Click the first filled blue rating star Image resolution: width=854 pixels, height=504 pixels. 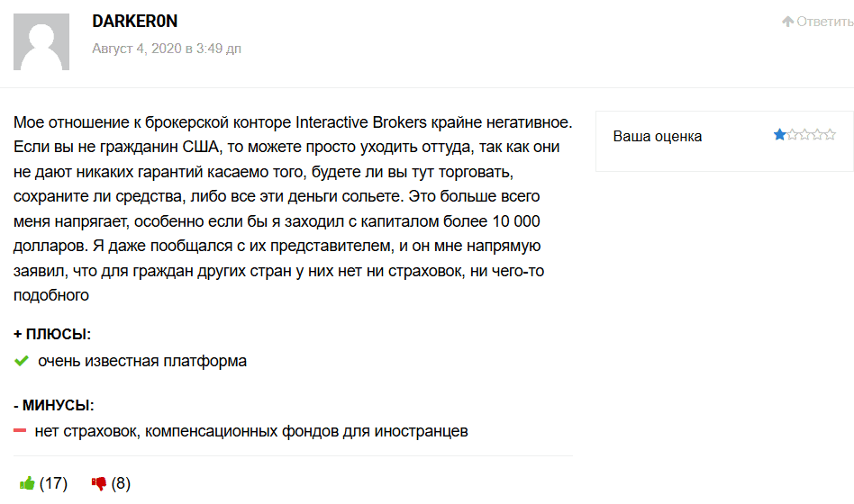pyautogui.click(x=779, y=135)
